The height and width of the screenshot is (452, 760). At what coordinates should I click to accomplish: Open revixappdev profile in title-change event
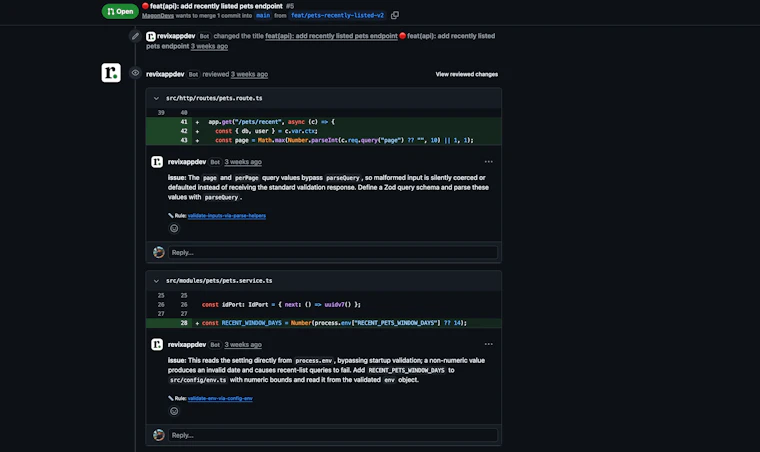[175, 36]
